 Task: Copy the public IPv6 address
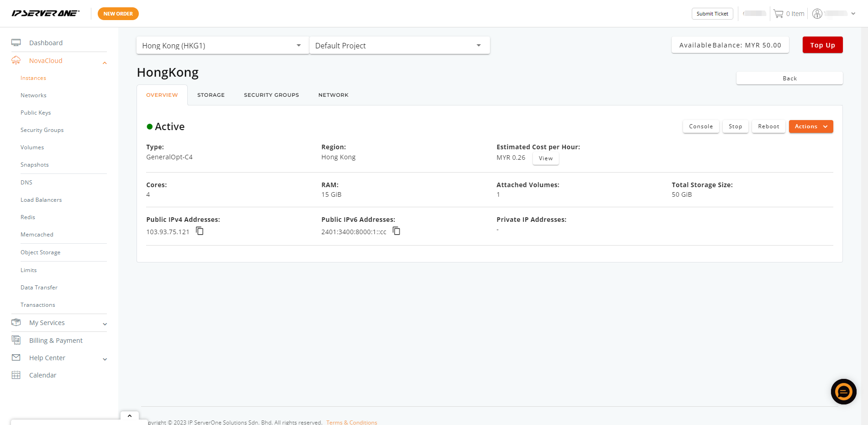[396, 231]
